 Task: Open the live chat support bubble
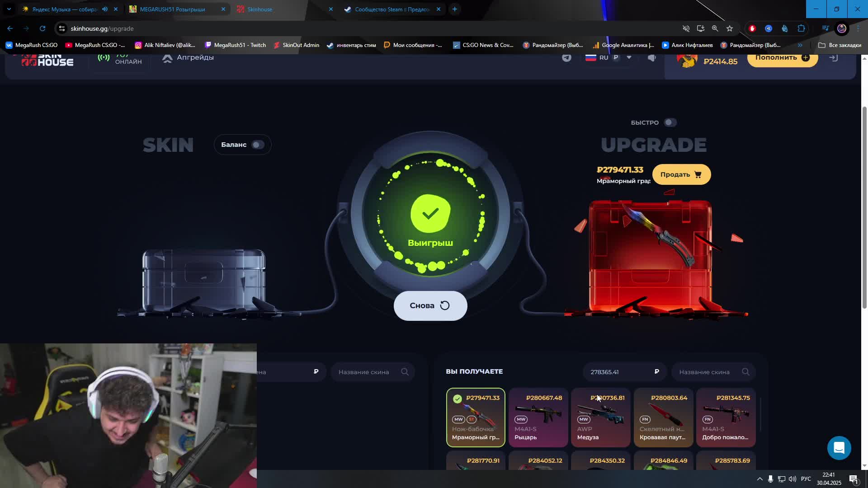(839, 448)
